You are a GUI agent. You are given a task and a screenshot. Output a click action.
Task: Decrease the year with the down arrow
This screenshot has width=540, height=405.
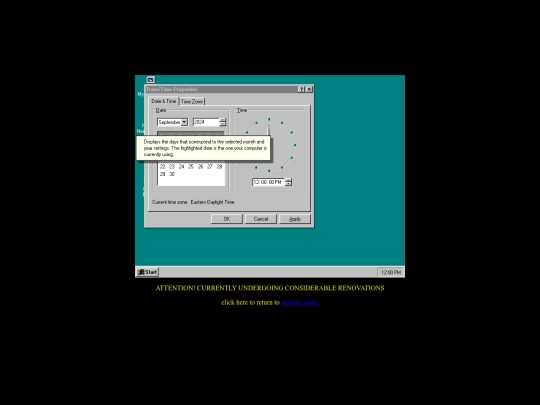[x=222, y=124]
